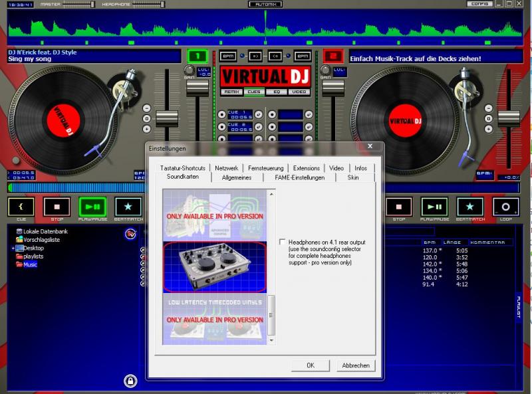Open the Vorschlagsliste folder
The height and width of the screenshot is (394, 532).
[41, 239]
